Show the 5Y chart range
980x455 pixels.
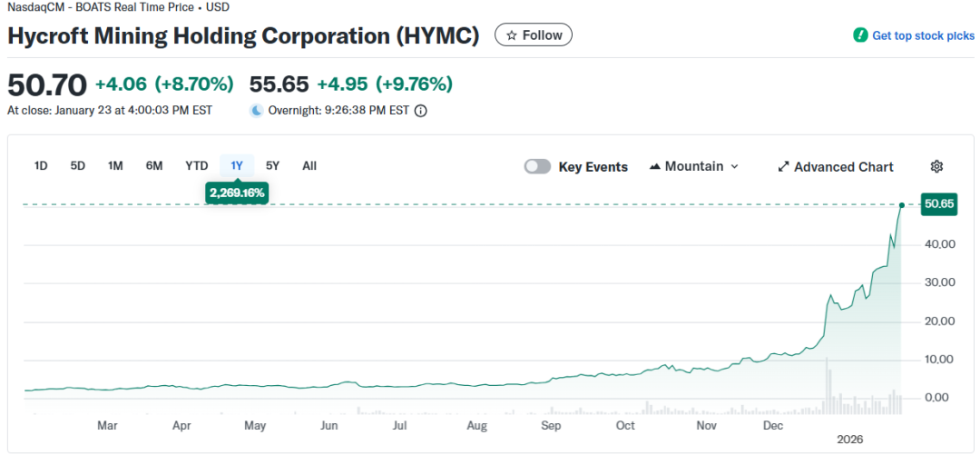point(272,165)
